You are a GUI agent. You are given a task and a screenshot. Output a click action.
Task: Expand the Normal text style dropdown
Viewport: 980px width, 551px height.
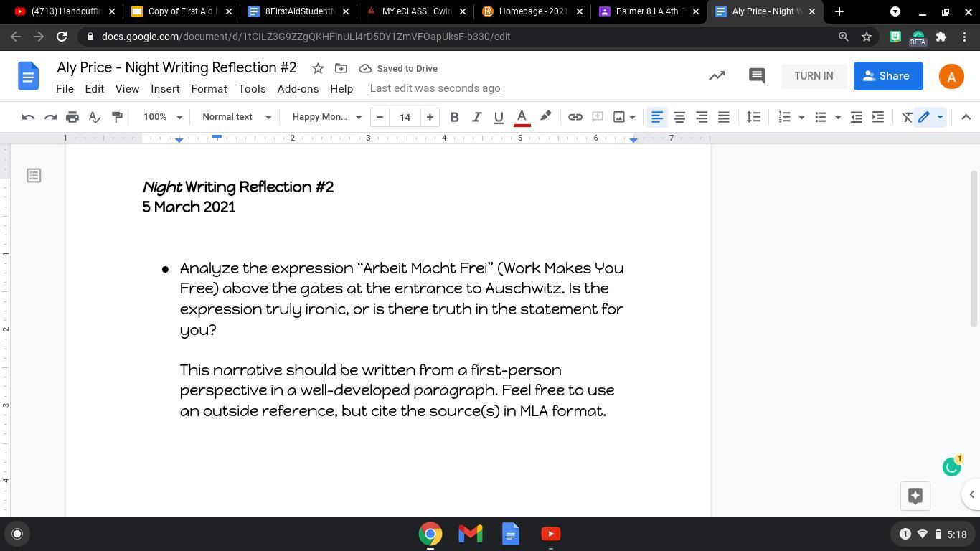click(x=237, y=117)
